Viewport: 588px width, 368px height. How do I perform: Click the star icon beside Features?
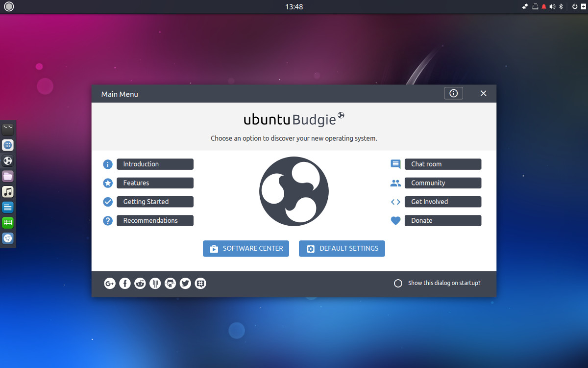pos(108,183)
